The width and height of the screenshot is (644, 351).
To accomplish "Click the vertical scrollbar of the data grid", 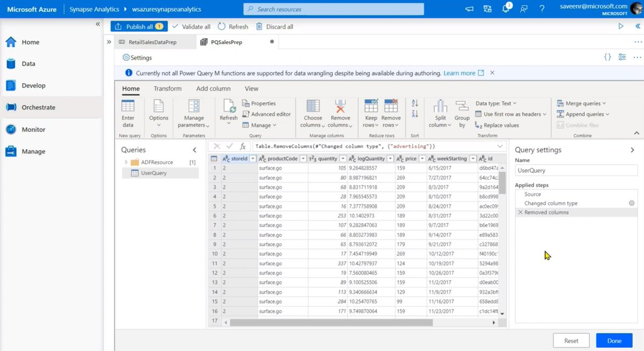I will click(502, 183).
